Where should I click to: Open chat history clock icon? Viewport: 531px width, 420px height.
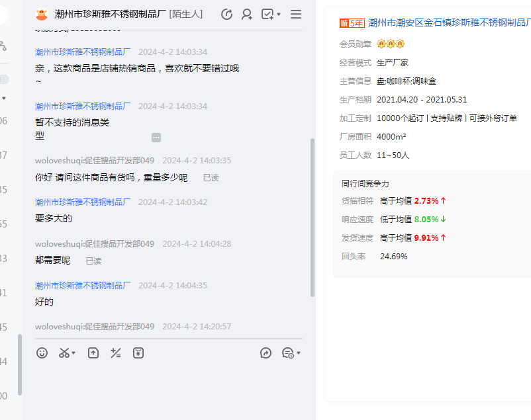click(x=226, y=14)
